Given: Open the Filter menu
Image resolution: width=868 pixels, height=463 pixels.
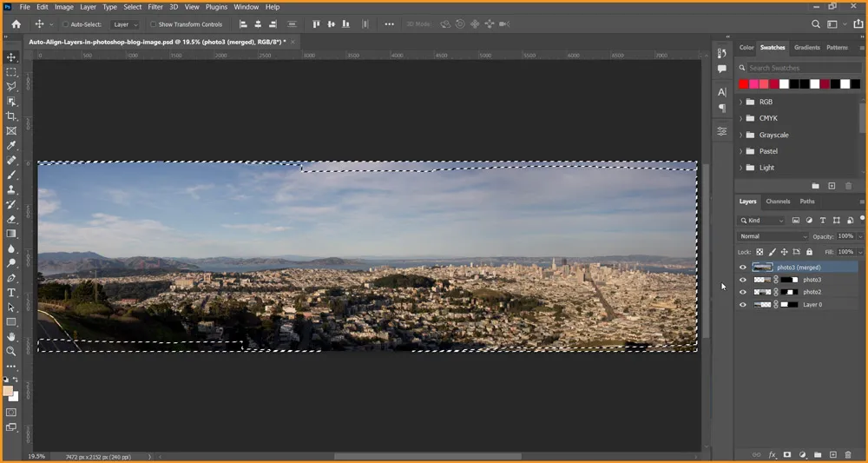Looking at the screenshot, I should (x=155, y=7).
